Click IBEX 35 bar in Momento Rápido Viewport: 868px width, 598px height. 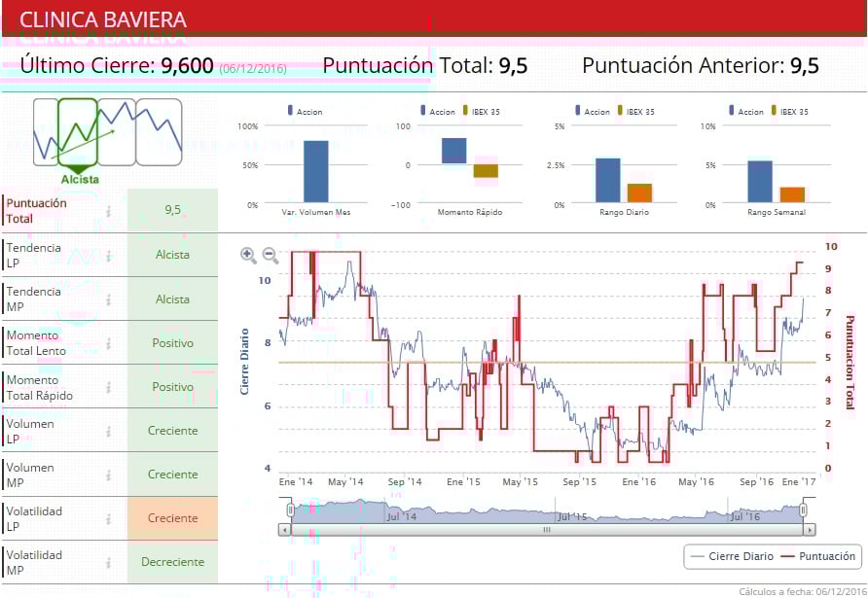click(x=486, y=171)
